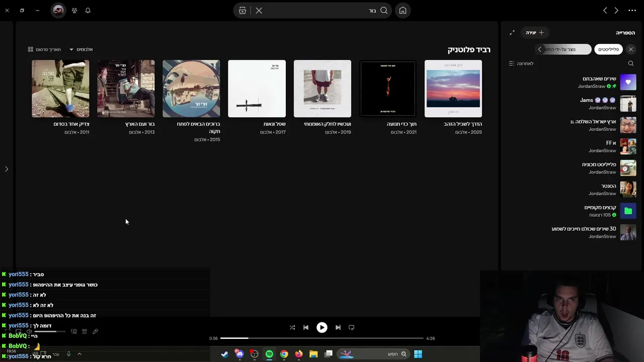Skip to previous track
644x362 pixels.
pyautogui.click(x=306, y=327)
